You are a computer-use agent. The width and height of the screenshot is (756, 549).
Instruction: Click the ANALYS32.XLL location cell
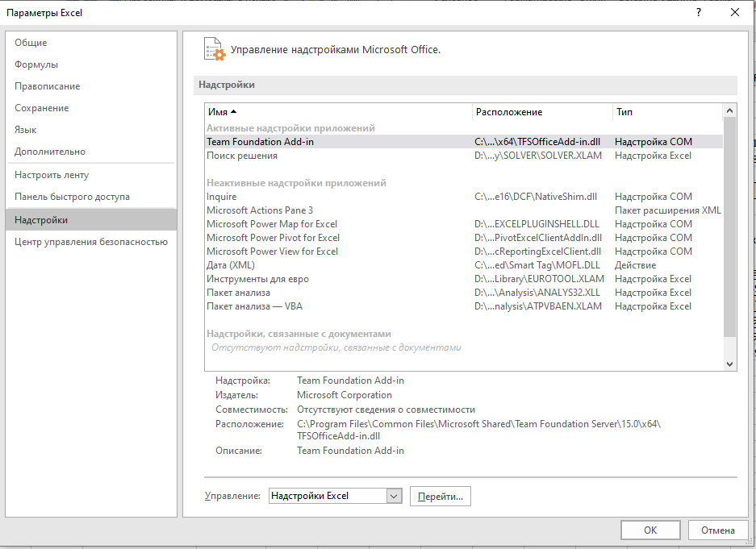(x=537, y=293)
